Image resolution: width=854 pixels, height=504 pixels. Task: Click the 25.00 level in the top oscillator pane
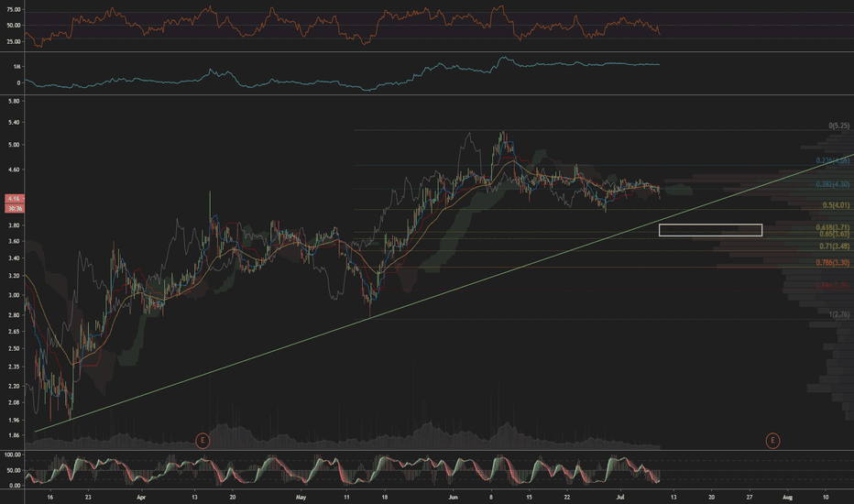coord(14,42)
